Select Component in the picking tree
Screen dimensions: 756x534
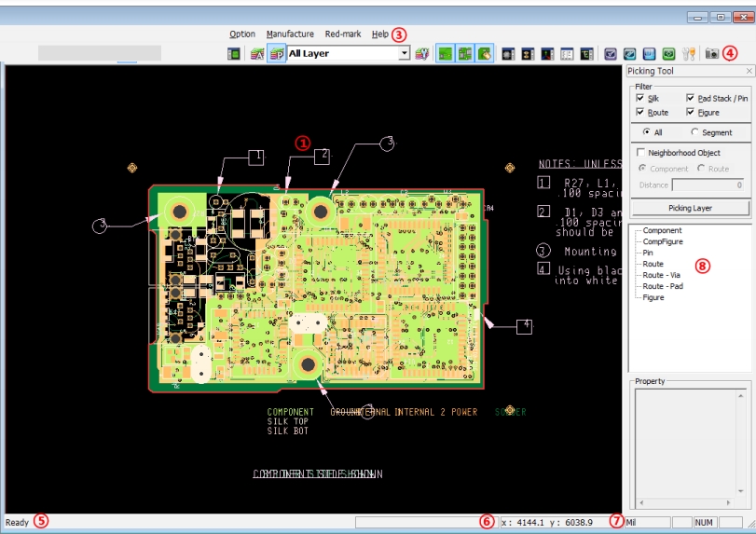662,230
